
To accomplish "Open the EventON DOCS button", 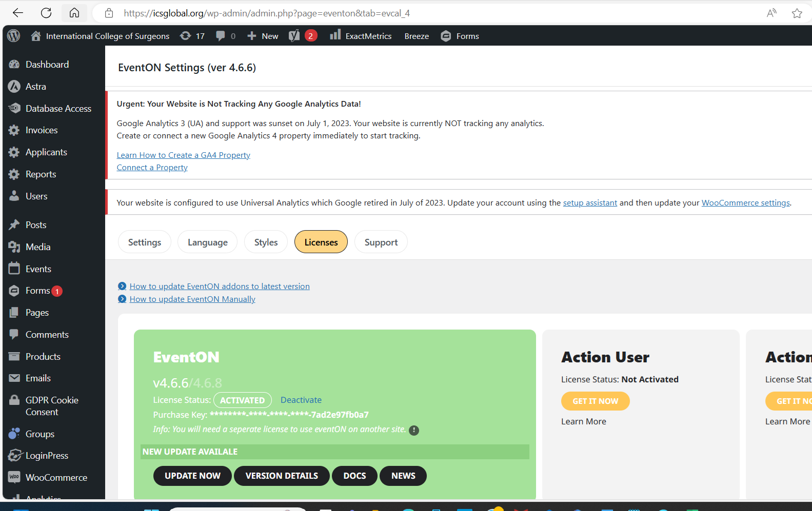I will 354,476.
